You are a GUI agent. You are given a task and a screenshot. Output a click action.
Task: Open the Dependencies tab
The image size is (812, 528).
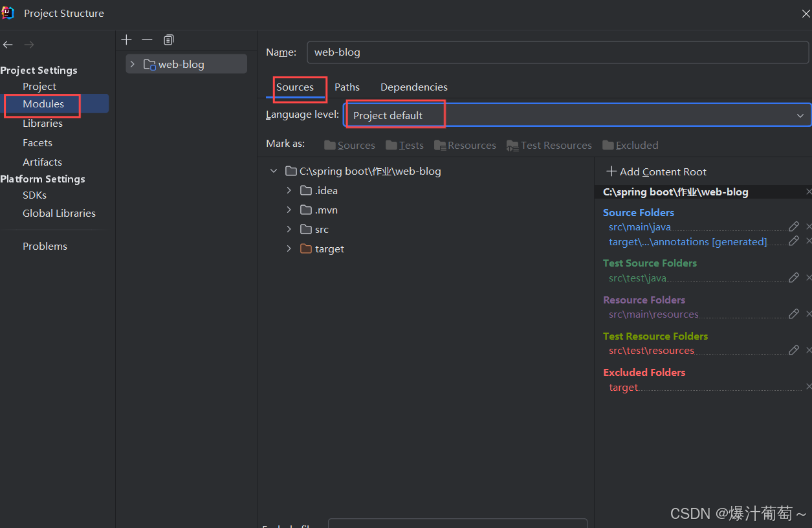pyautogui.click(x=414, y=87)
